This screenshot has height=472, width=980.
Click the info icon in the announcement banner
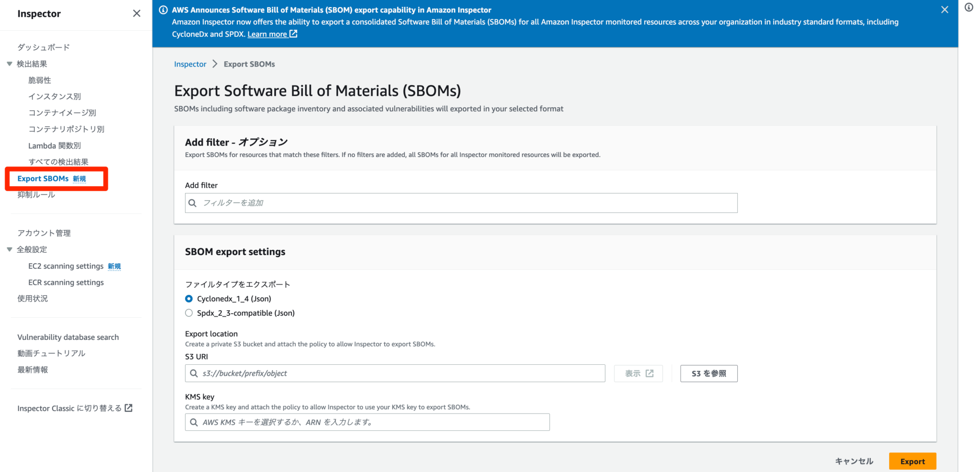pos(163,10)
